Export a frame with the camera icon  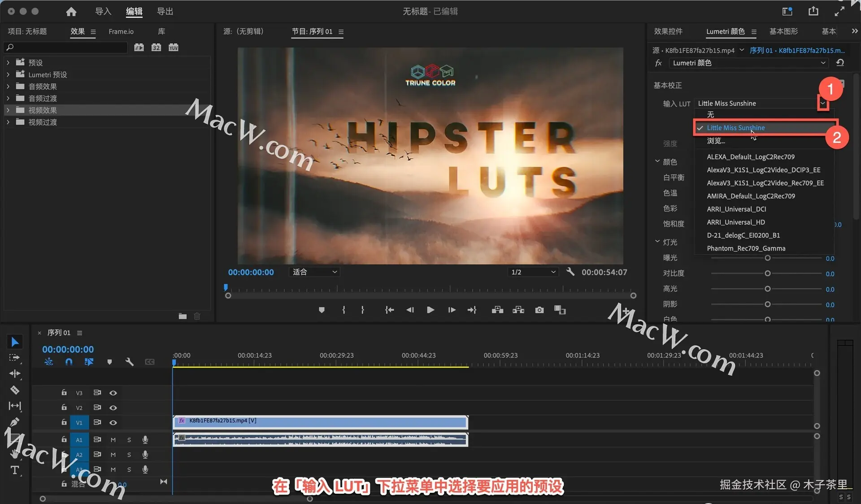click(539, 310)
